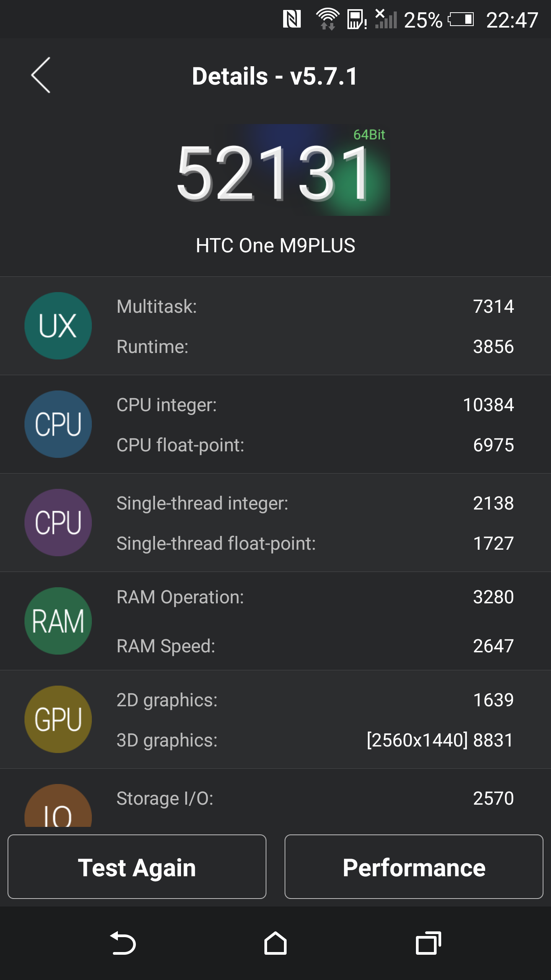Open the recent apps navigation button

(429, 943)
